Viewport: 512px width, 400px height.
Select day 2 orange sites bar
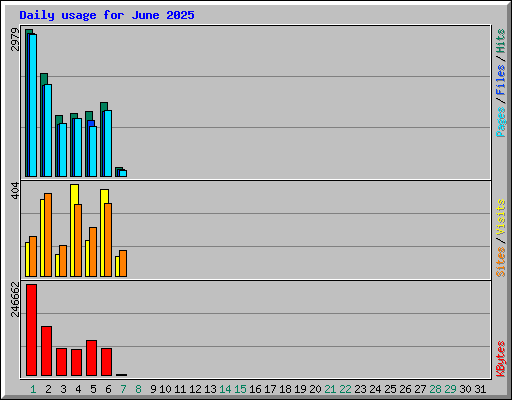(x=48, y=235)
